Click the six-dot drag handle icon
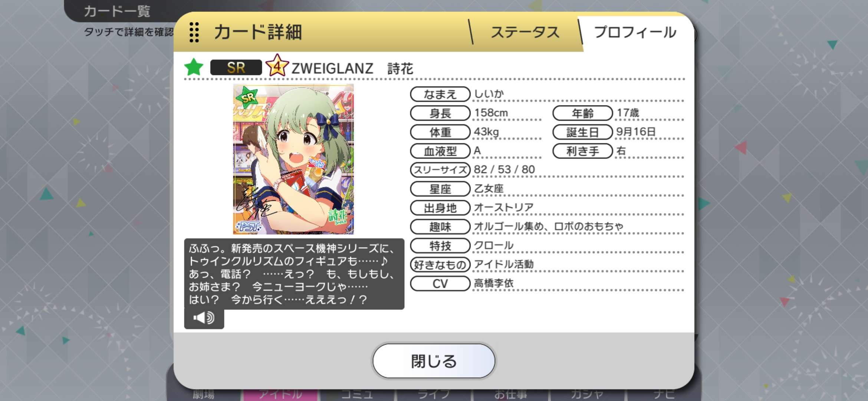 [194, 32]
